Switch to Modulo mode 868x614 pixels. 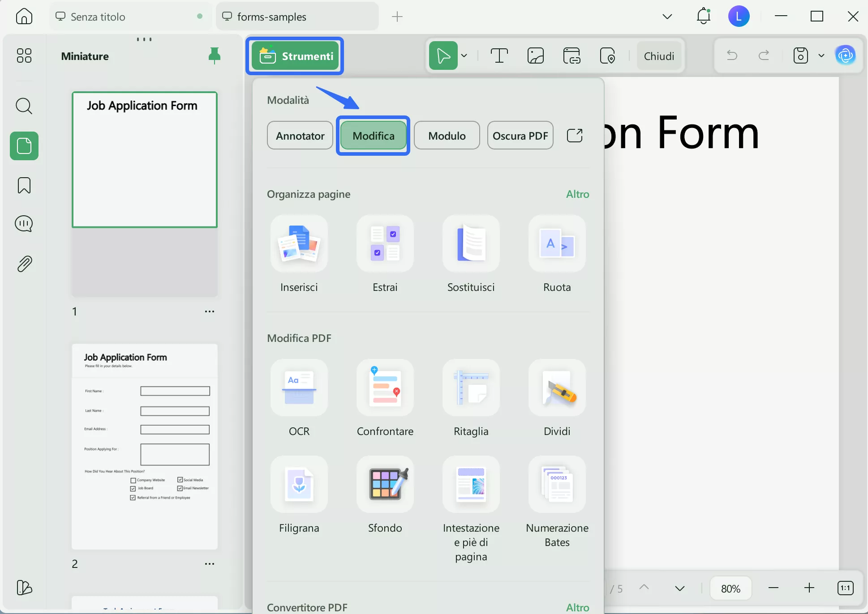tap(447, 136)
